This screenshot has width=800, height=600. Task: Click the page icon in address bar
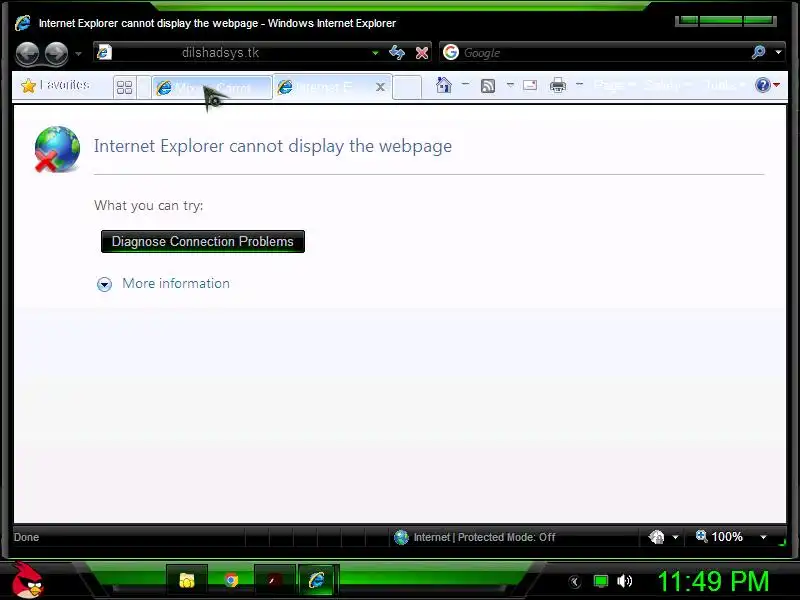[104, 52]
